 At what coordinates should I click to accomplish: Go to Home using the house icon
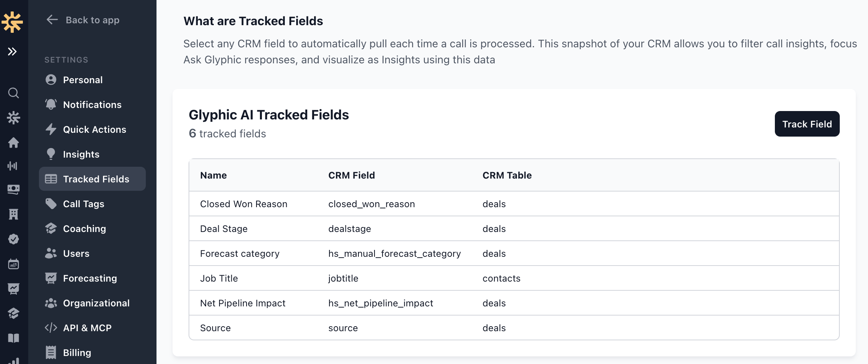pyautogui.click(x=14, y=143)
